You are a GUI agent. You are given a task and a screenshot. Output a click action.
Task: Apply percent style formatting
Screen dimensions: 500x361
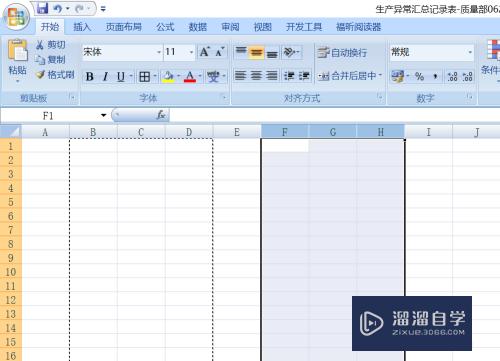tap(419, 77)
